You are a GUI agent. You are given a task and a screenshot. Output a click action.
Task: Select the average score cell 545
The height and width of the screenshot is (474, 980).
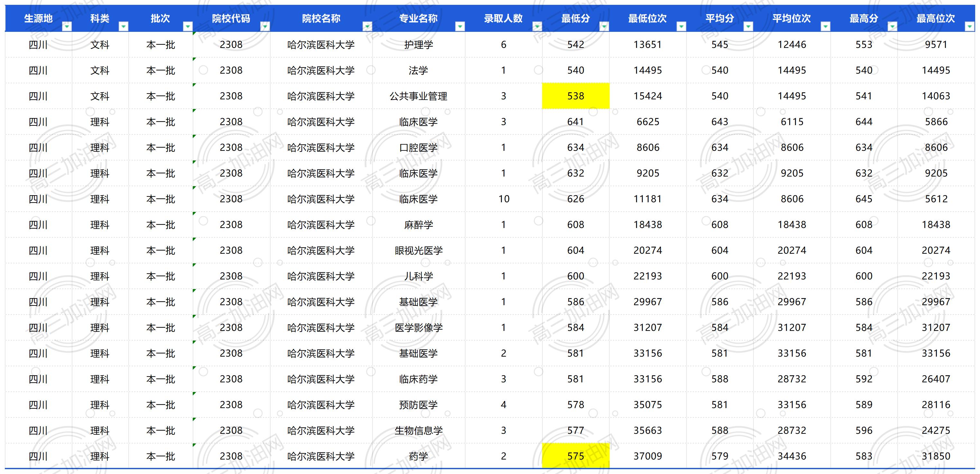pos(720,45)
